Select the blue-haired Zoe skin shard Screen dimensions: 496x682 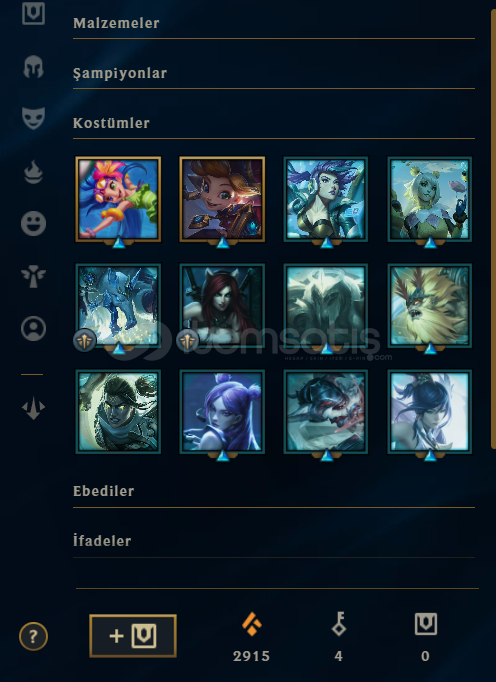(118, 199)
